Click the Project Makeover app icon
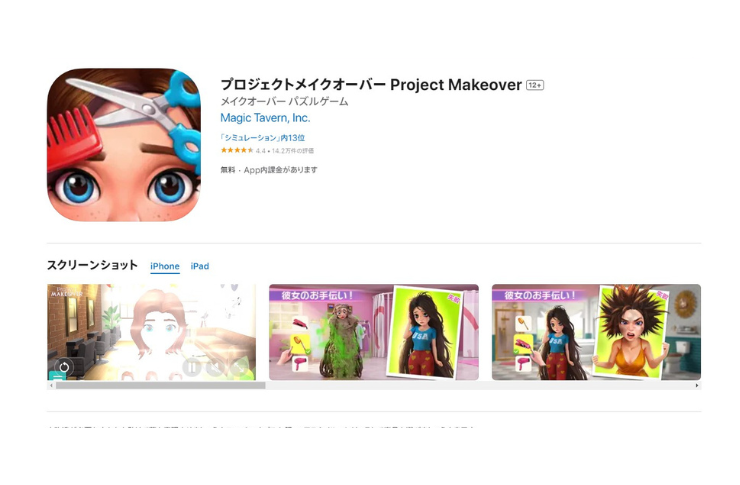Screen dimensions: 740x485 coord(124,145)
